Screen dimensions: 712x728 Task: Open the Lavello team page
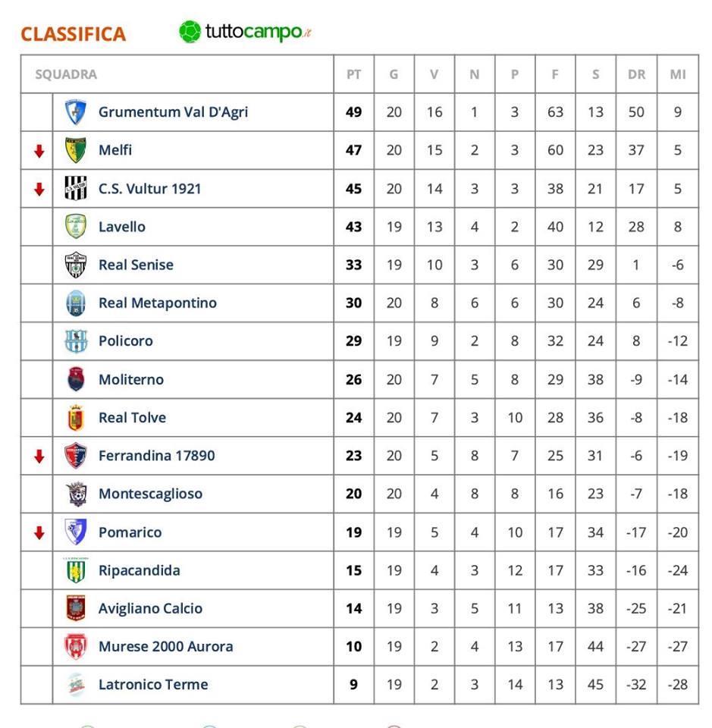pyautogui.click(x=122, y=227)
